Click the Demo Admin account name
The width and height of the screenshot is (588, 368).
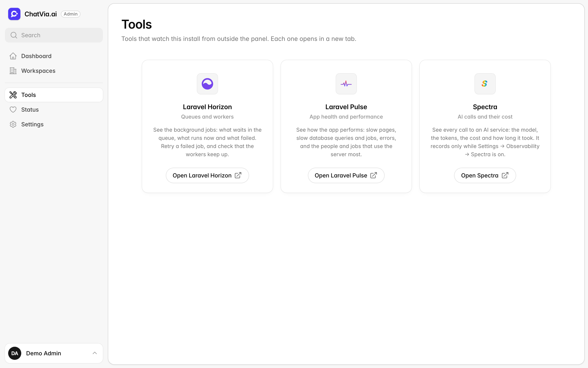coord(43,353)
